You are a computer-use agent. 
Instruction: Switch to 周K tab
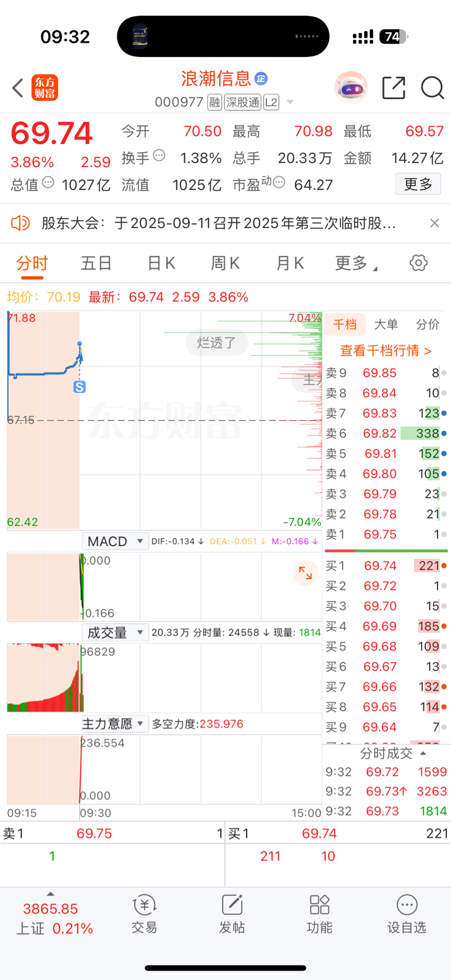pyautogui.click(x=225, y=263)
